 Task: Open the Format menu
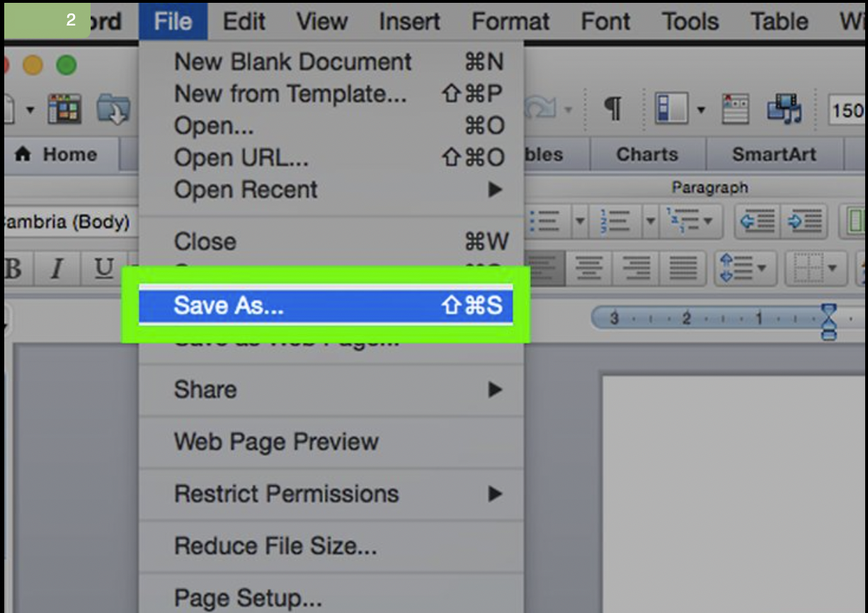point(510,21)
